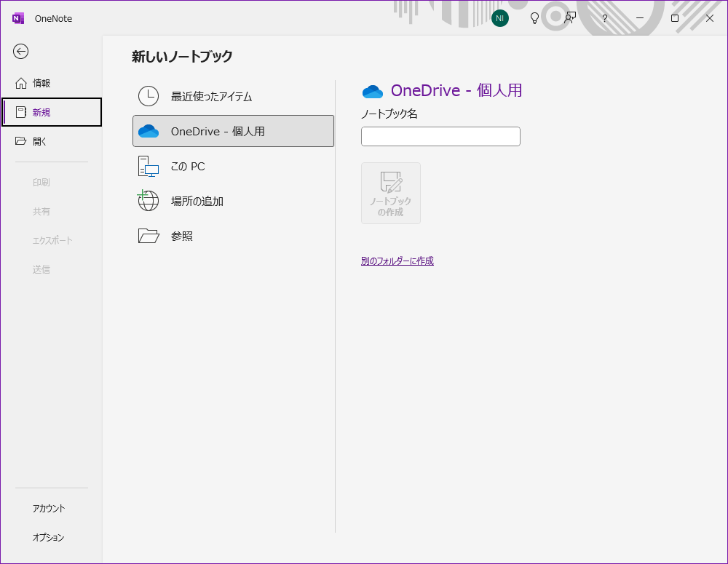Click the 参照 folder icon
The image size is (728, 564).
click(149, 236)
